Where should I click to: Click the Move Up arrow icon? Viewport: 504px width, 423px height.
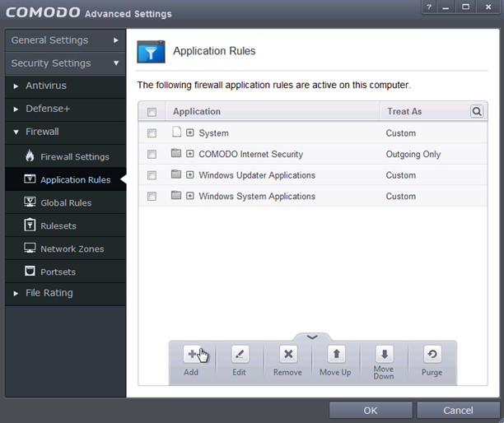coord(336,354)
